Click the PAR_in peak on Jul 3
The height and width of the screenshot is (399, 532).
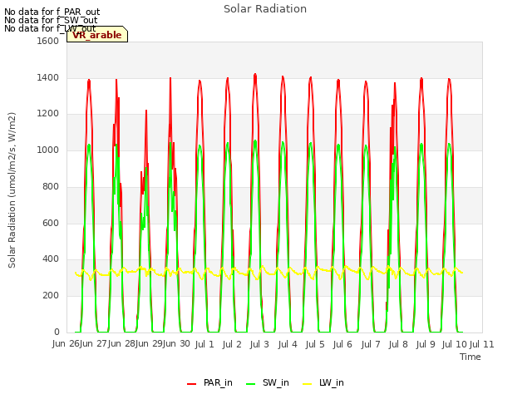(x=255, y=74)
